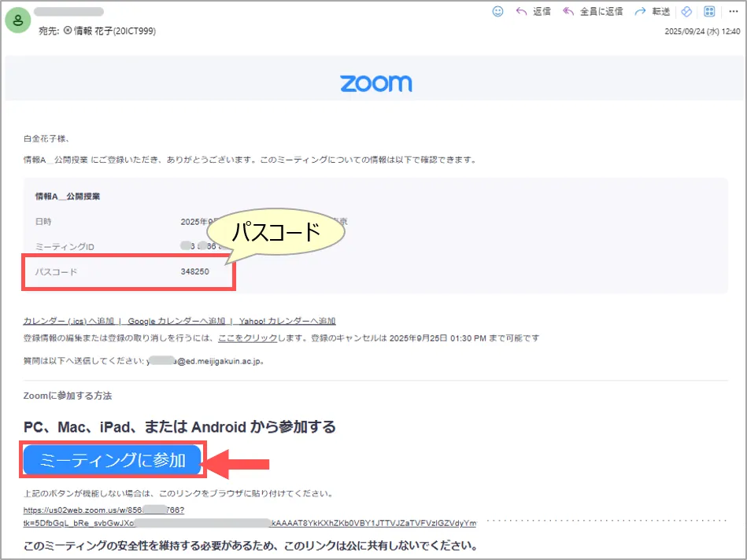Screen dimensions: 747x560
Task: Reply to this email with 返信
Action: coord(533,11)
